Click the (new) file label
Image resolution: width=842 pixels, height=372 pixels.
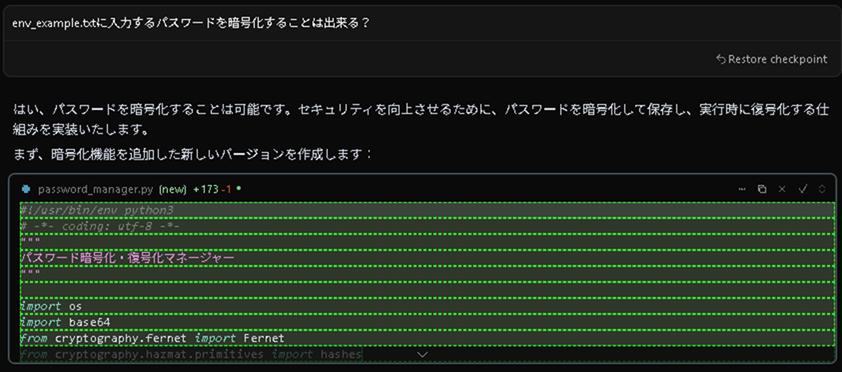[x=172, y=189]
